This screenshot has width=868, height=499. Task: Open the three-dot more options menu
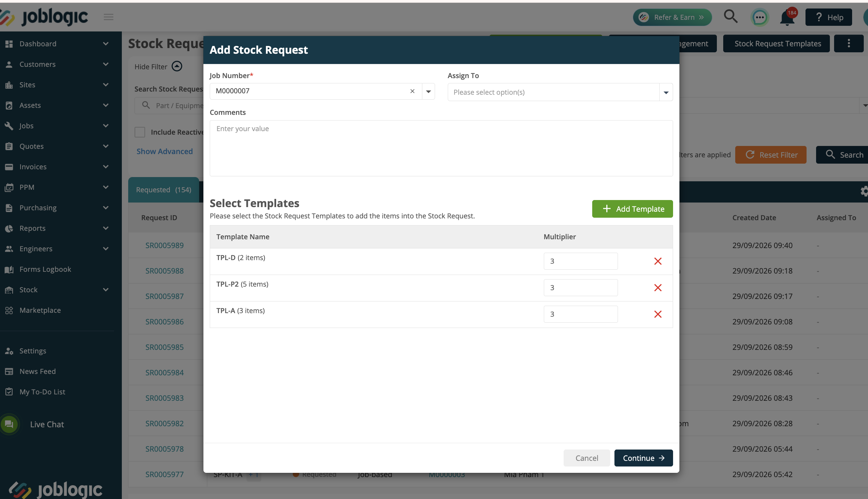849,43
